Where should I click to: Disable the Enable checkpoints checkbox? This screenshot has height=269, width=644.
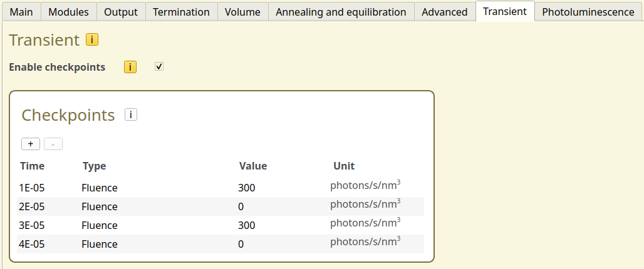[159, 66]
